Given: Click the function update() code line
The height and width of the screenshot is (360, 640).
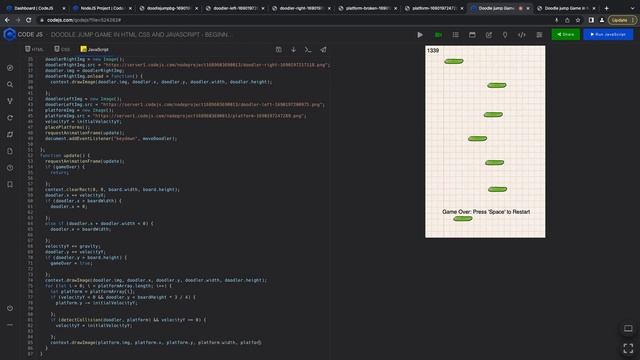Looking at the screenshot, I should point(65,156).
